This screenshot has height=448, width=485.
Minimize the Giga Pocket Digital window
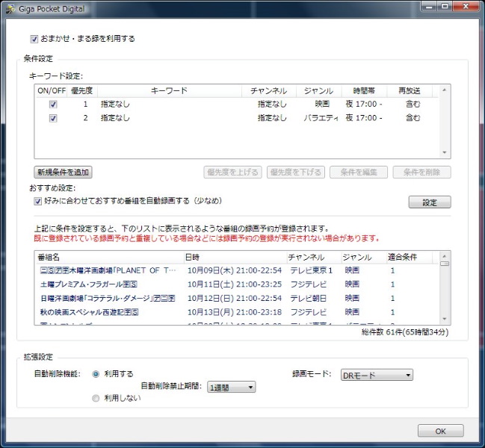click(x=427, y=6)
